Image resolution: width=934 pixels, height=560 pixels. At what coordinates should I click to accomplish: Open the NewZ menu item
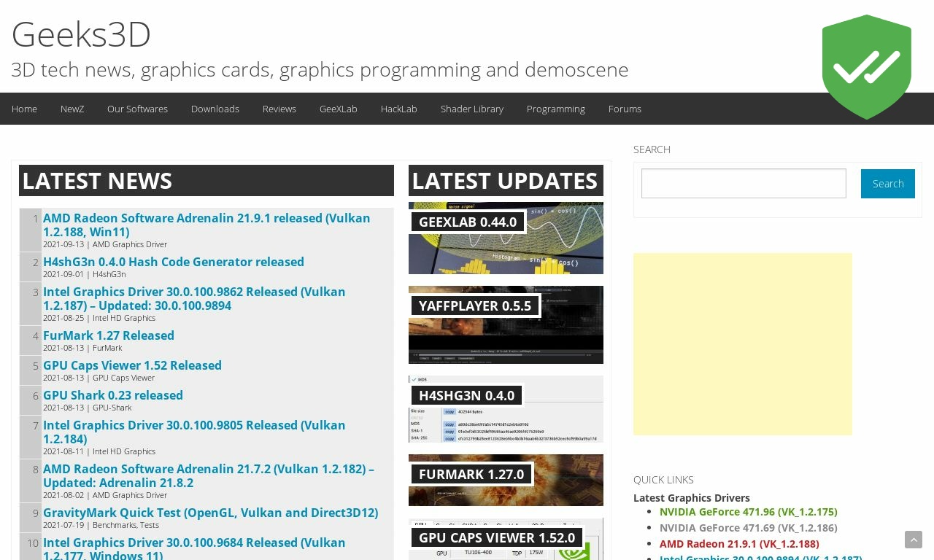click(72, 109)
